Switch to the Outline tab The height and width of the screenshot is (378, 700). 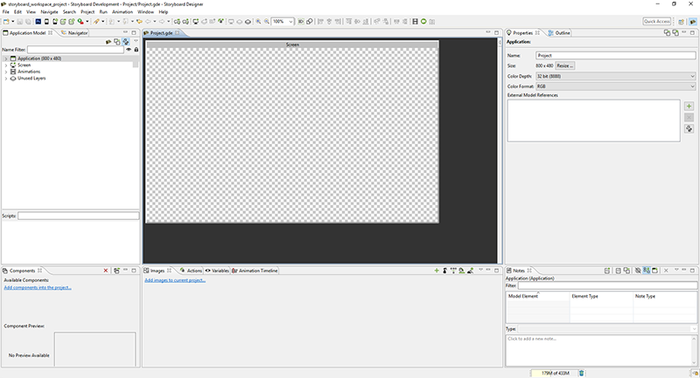(x=559, y=33)
